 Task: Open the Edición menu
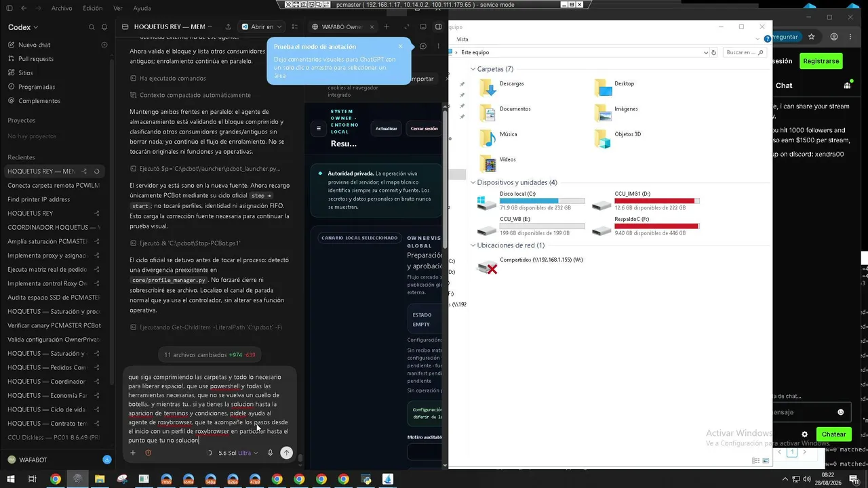(x=93, y=8)
